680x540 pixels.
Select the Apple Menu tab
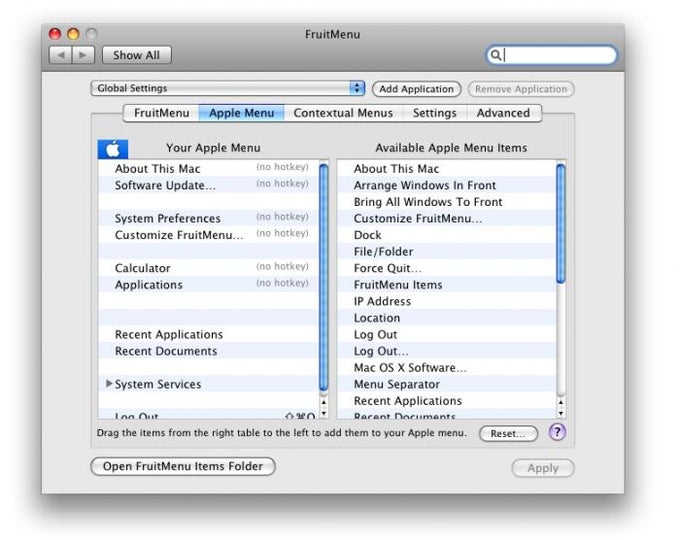click(242, 113)
